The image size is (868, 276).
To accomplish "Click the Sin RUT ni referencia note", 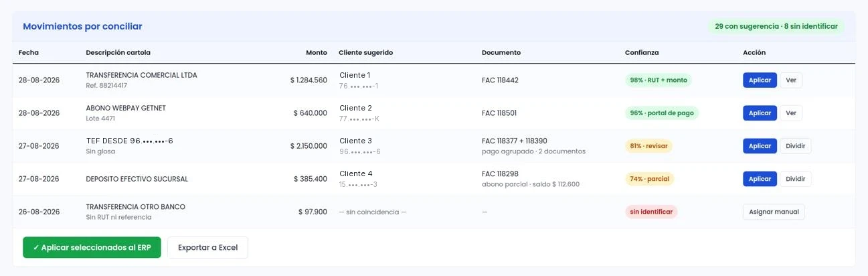I will [x=118, y=217].
